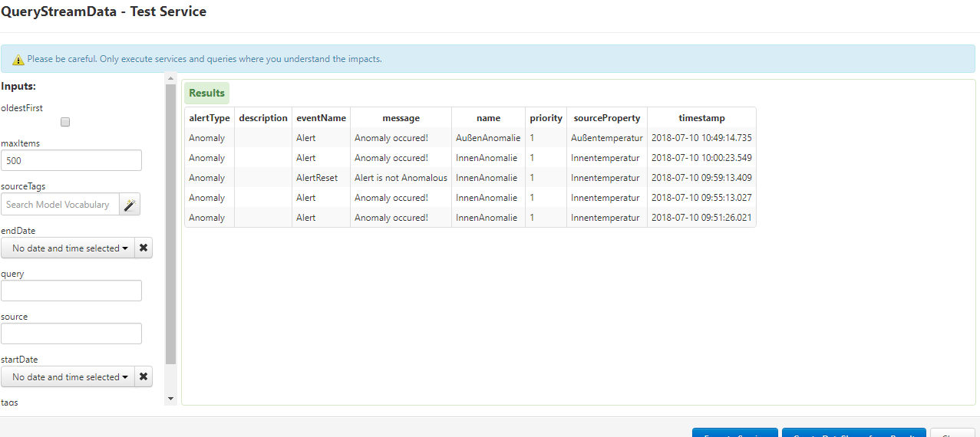The height and width of the screenshot is (437, 980).
Task: Click the timestamp column header
Action: (701, 118)
